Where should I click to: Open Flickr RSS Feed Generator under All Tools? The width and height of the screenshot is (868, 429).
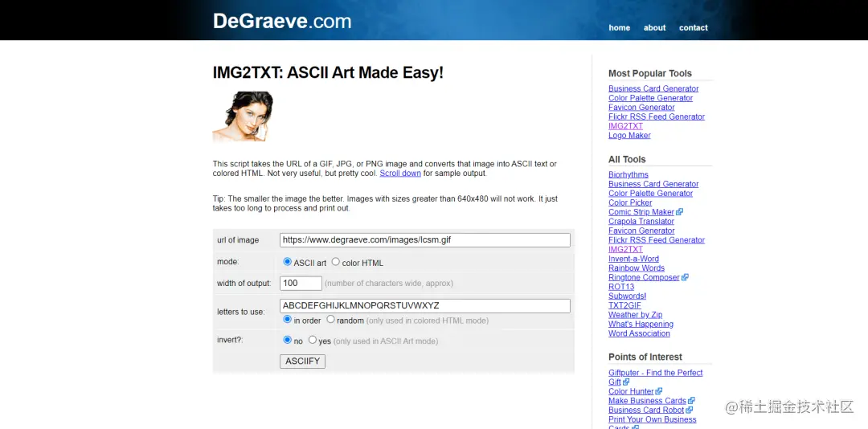point(657,240)
